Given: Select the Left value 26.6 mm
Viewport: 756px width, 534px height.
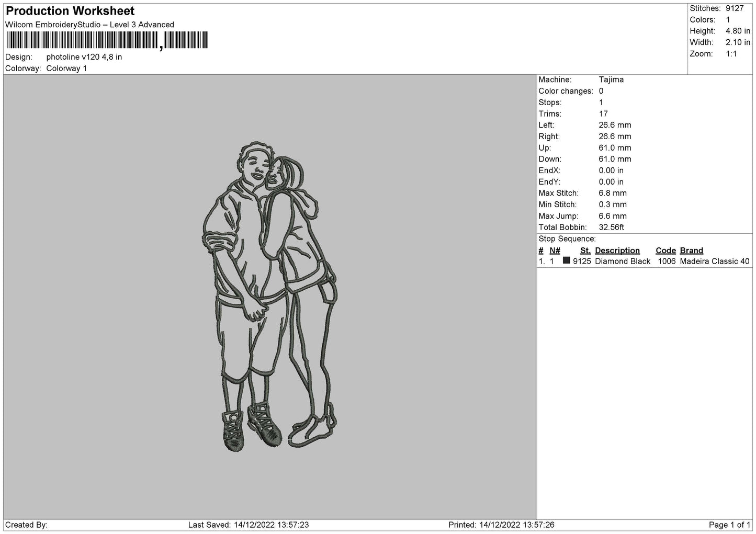Looking at the screenshot, I should click(x=615, y=125).
